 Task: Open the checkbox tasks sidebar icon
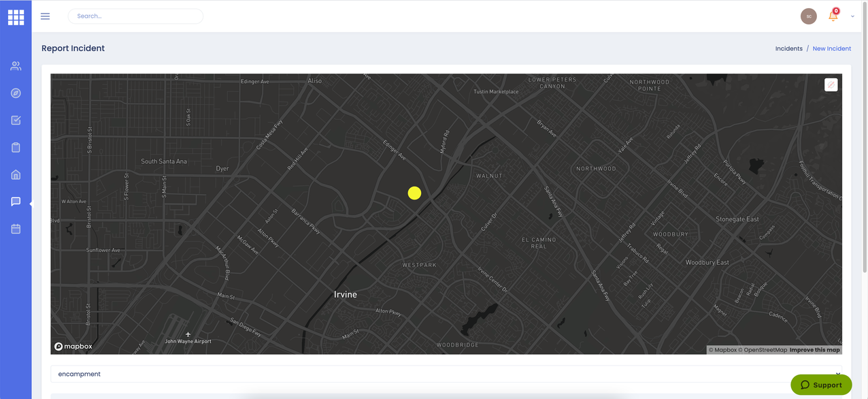(x=16, y=121)
